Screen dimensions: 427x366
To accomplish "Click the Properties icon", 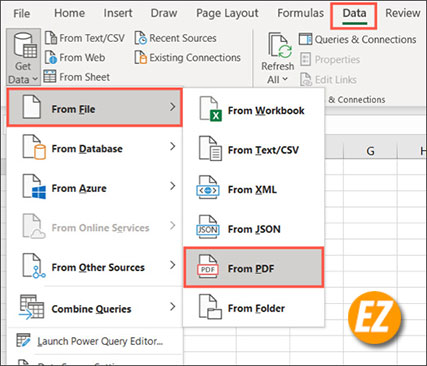I will click(305, 59).
